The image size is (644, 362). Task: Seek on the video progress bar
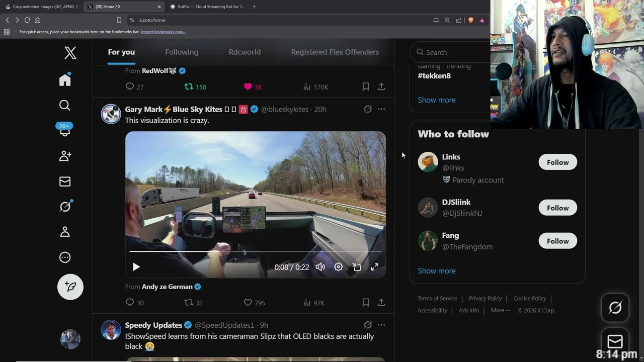256,251
